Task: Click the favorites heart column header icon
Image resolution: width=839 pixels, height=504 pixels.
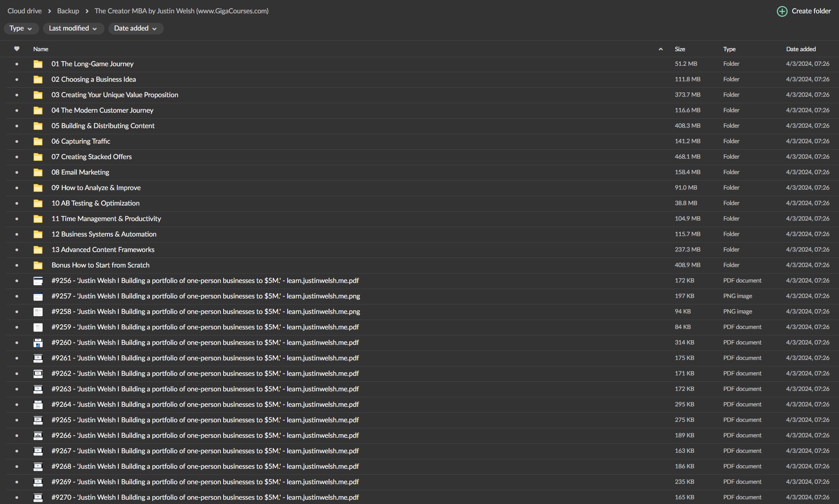Action: [x=17, y=49]
